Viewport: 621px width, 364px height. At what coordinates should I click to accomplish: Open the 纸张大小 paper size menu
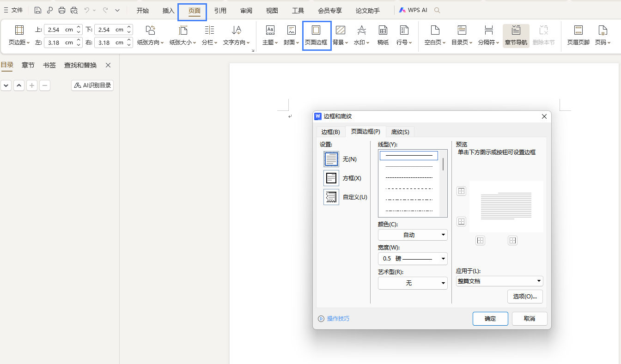tap(183, 36)
